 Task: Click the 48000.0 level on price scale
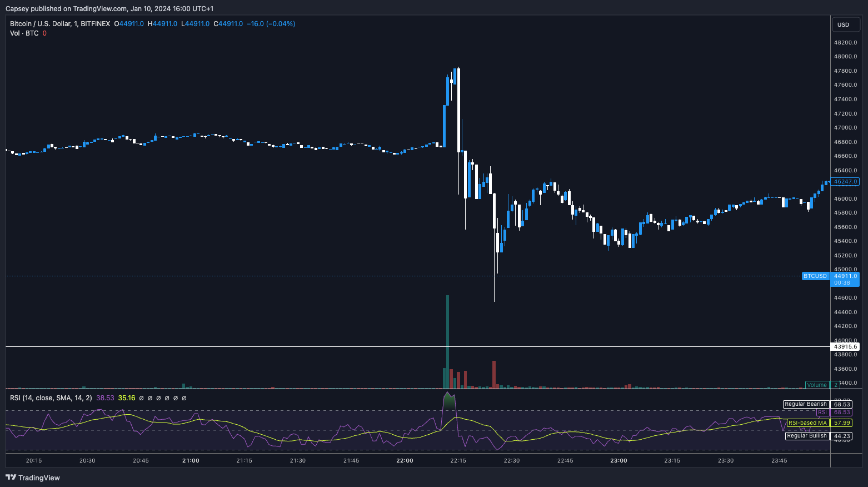[845, 57]
